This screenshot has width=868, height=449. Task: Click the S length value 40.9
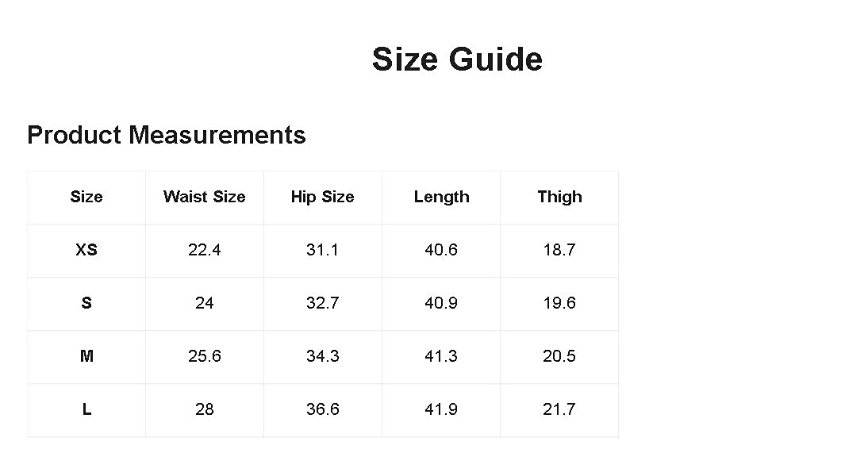[x=441, y=303]
